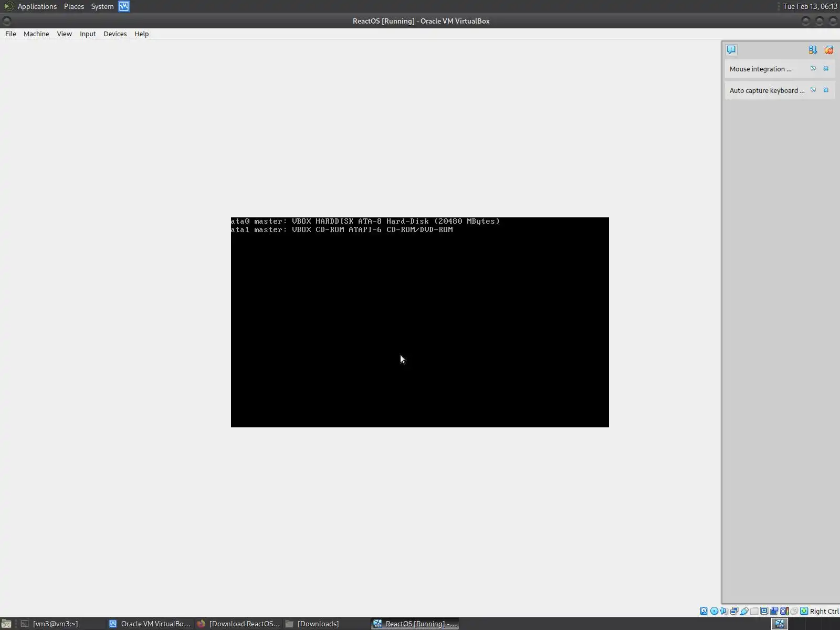Forbid the Auto capture keyboard notification
Viewport: 840px width, 630px height.
click(813, 90)
